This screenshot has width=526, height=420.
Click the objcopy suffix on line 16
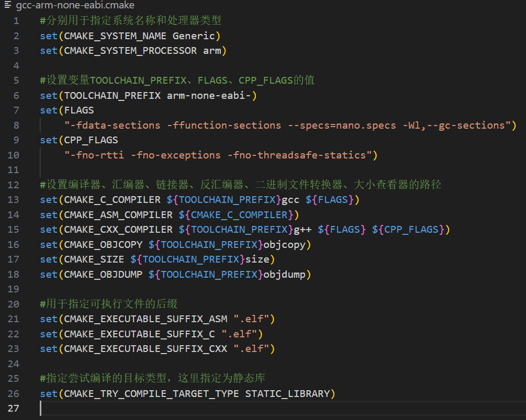[284, 245]
